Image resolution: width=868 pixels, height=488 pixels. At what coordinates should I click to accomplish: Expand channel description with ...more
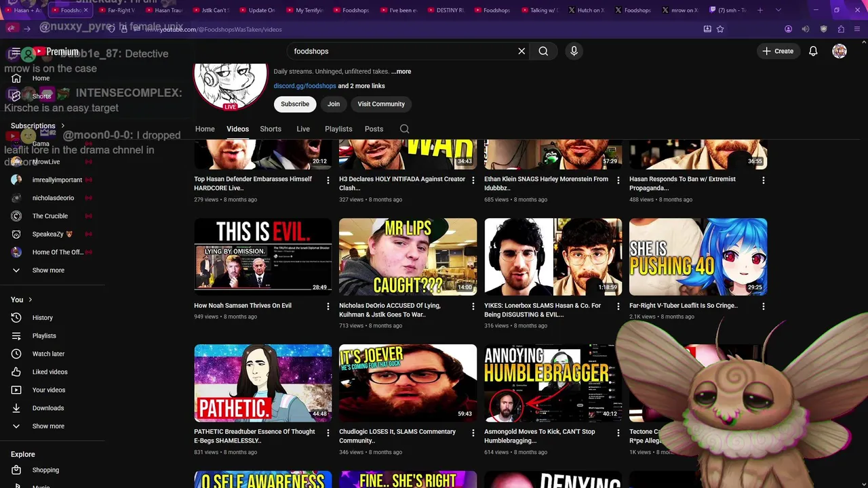click(x=401, y=71)
